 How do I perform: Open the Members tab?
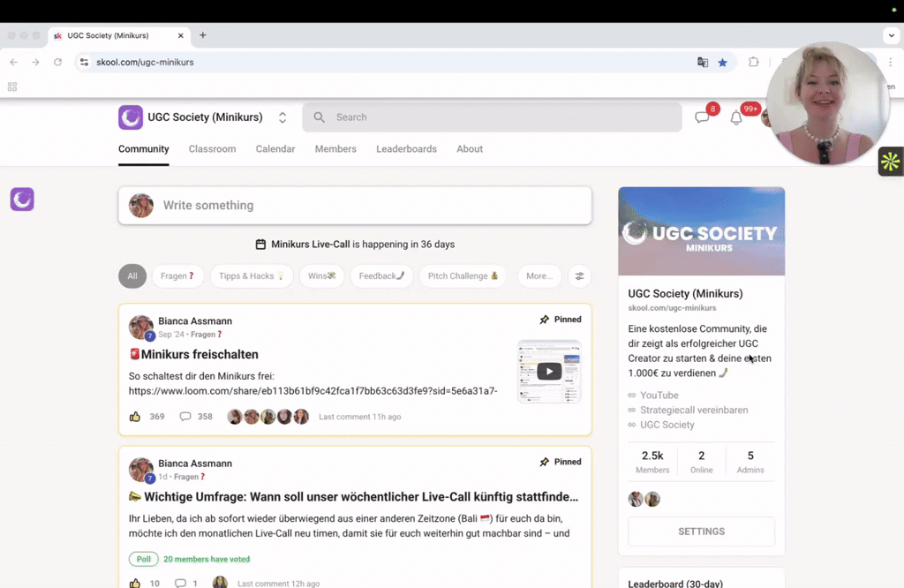(x=335, y=148)
